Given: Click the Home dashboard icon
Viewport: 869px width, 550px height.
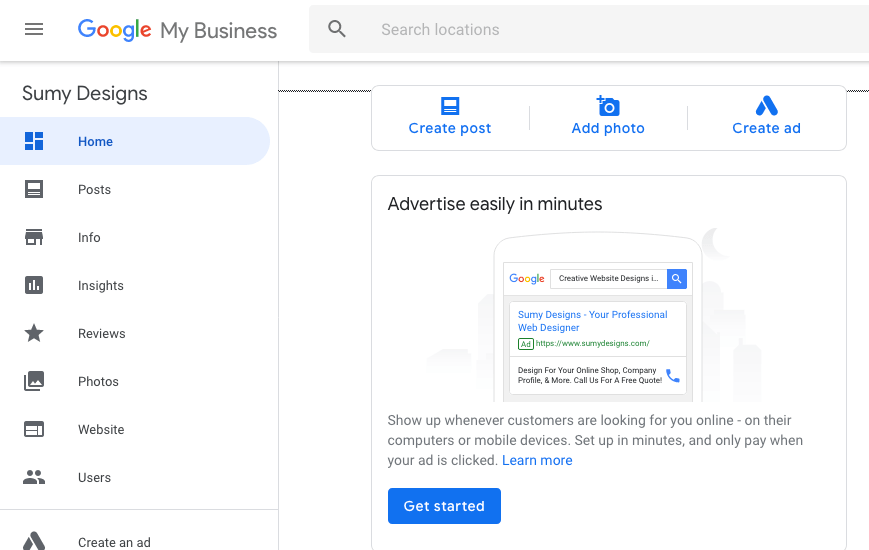Looking at the screenshot, I should (x=34, y=141).
